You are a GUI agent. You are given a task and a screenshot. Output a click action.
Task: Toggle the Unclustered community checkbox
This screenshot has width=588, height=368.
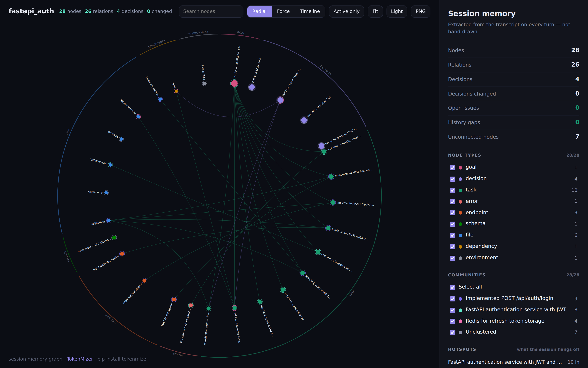point(453,332)
